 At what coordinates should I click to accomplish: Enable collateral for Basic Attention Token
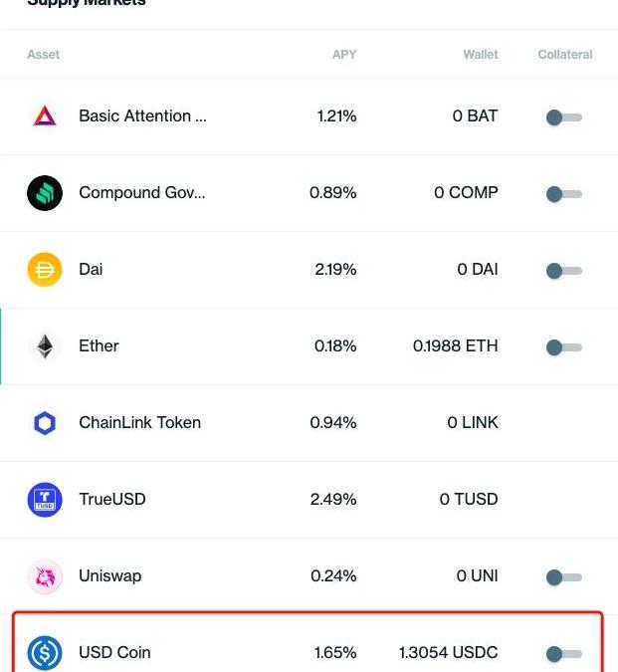click(563, 117)
